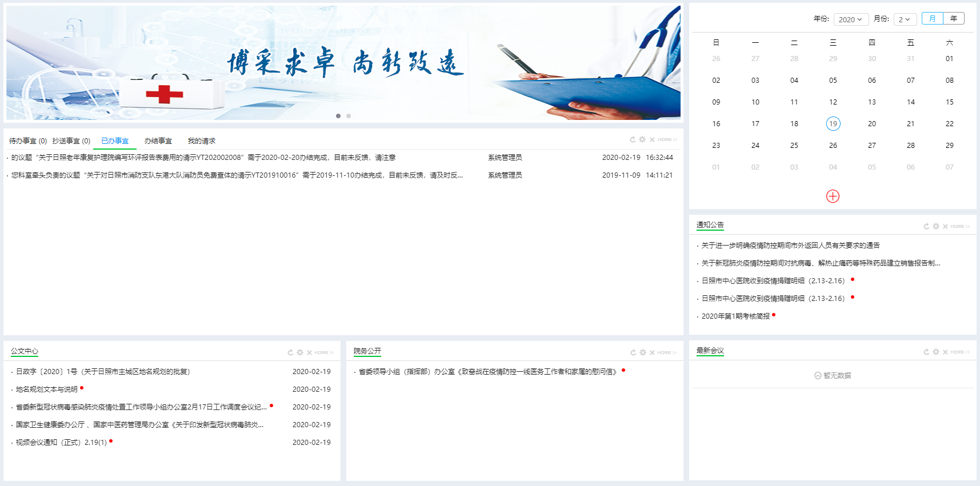Refresh the 公文中心 panel
Image resolution: width=980 pixels, height=486 pixels.
pyautogui.click(x=290, y=353)
